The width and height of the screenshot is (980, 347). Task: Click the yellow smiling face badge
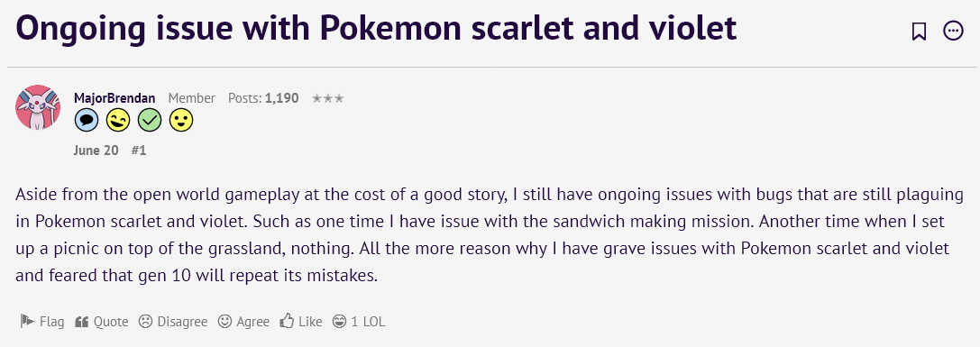[181, 120]
